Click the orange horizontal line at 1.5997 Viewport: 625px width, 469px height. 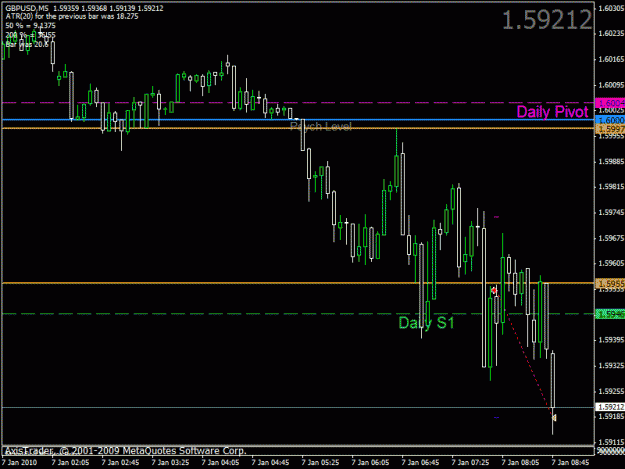click(298, 128)
